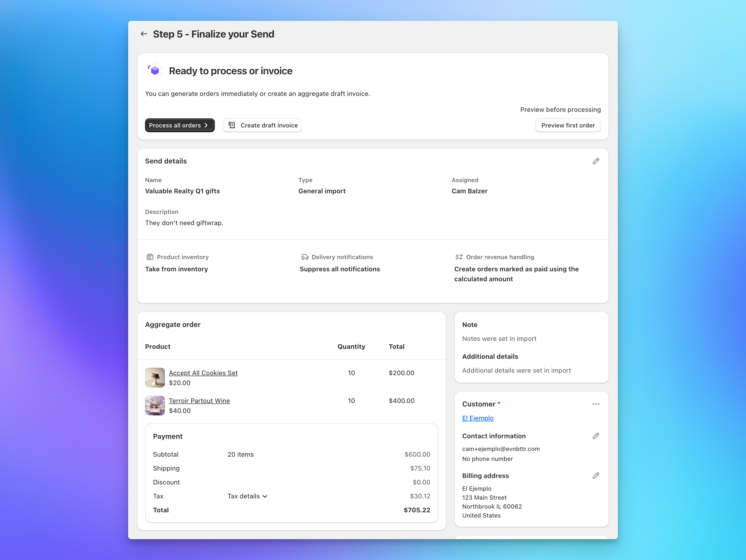Click the Terroir Partout Wine product image

click(x=154, y=405)
